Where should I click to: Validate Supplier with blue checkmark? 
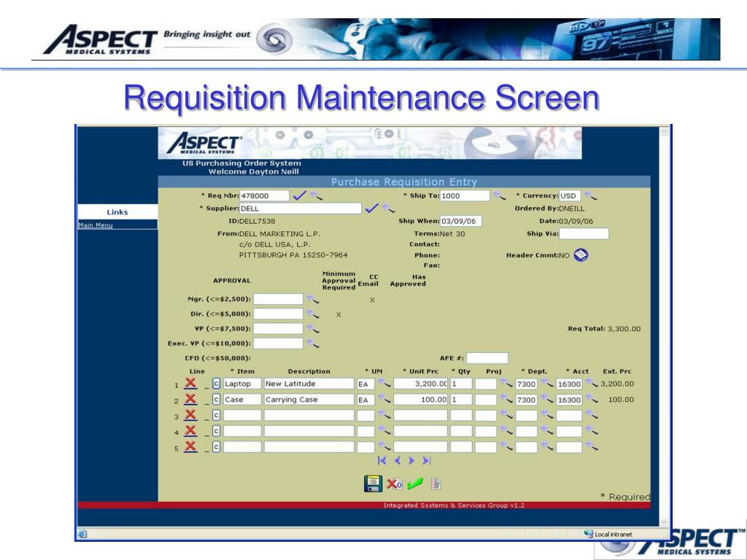pos(371,208)
